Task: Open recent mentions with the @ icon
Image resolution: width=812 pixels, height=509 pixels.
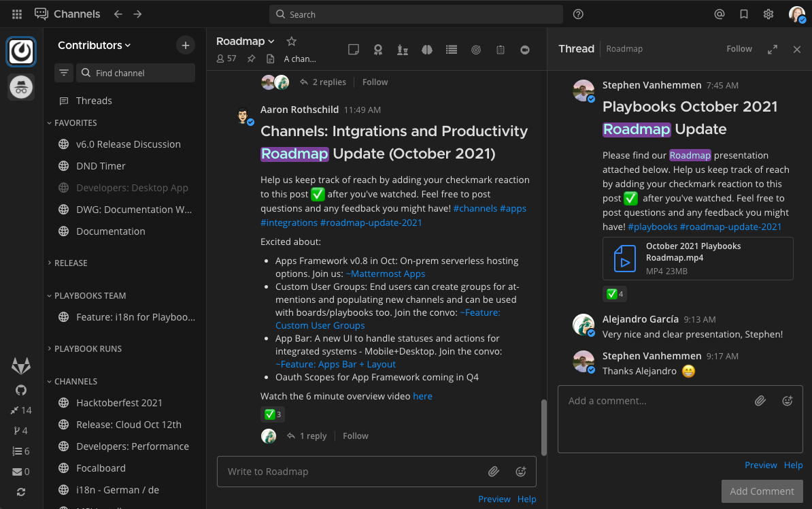Action: click(x=720, y=14)
